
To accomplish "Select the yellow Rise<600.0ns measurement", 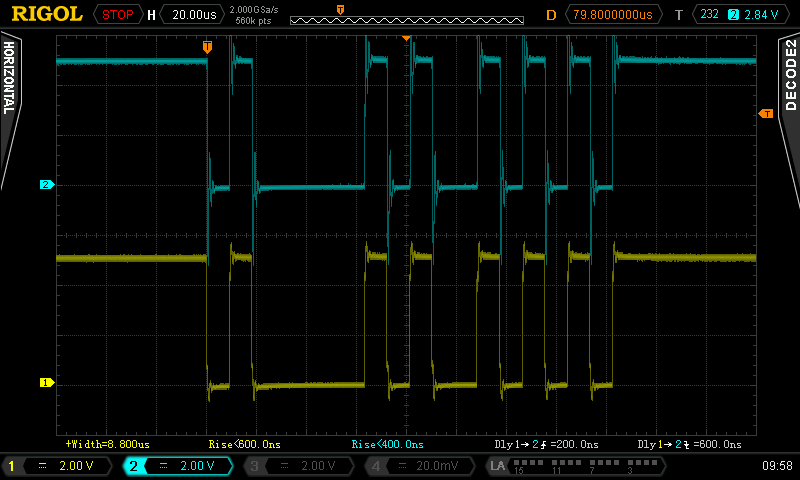I will click(x=244, y=444).
